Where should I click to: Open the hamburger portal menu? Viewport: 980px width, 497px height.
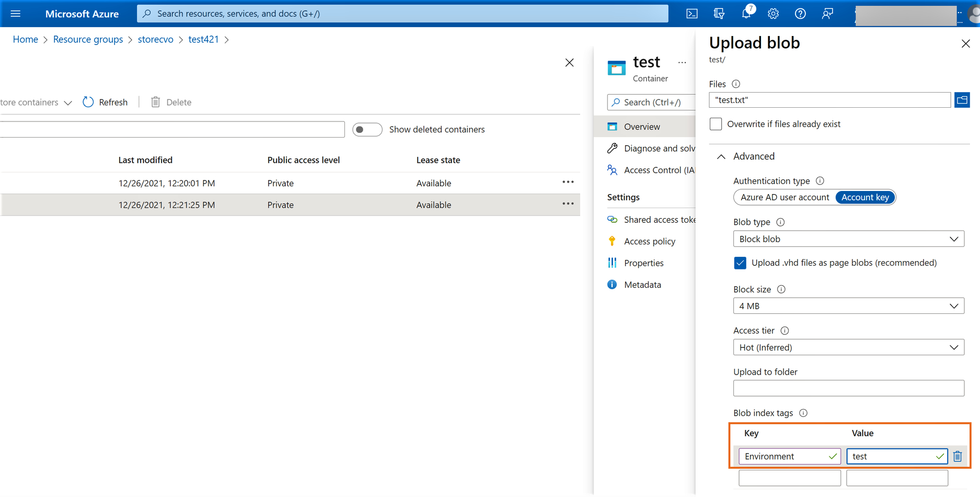(x=16, y=14)
